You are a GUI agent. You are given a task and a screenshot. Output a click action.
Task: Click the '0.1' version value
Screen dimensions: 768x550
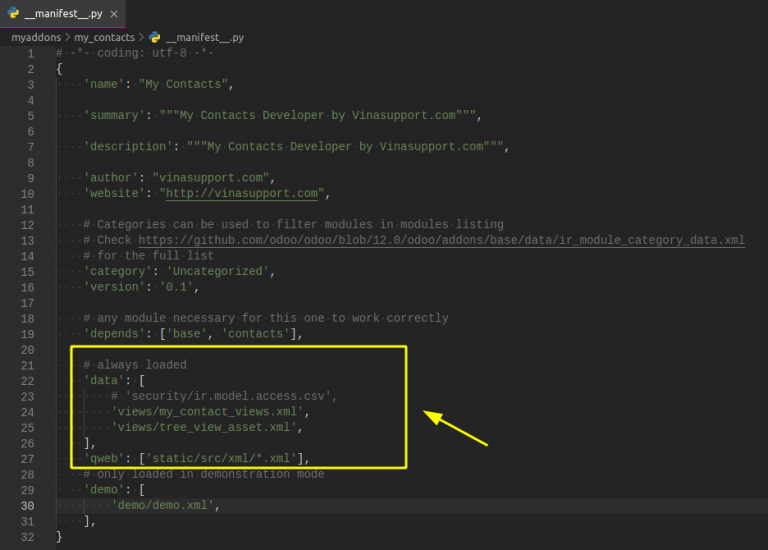(176, 287)
